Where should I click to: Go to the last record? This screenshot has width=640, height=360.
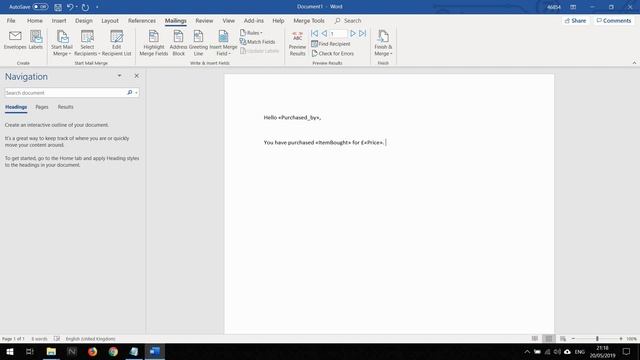[362, 33]
